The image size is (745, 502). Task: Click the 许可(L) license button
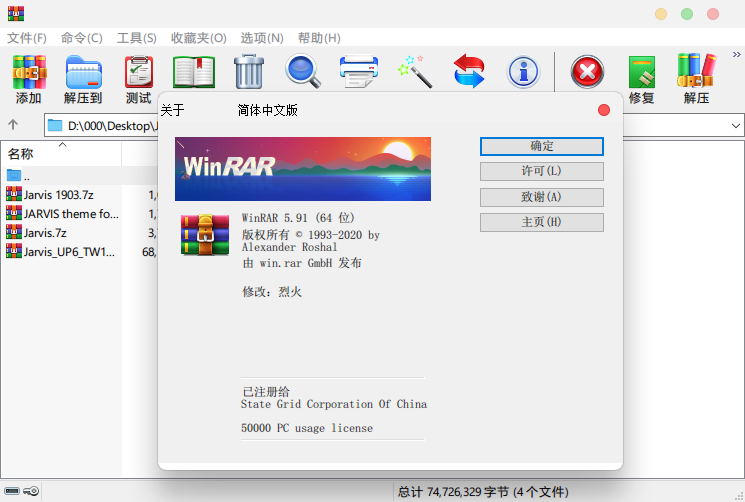click(x=542, y=171)
